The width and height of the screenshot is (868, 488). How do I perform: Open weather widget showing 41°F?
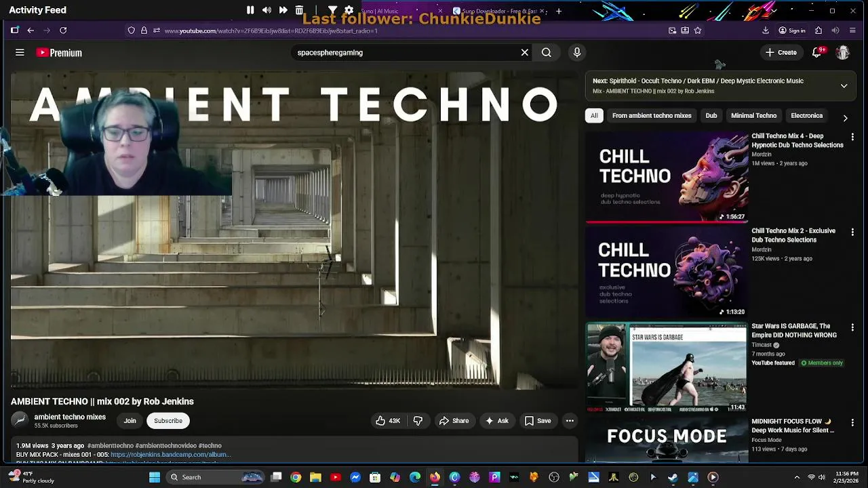[31, 477]
